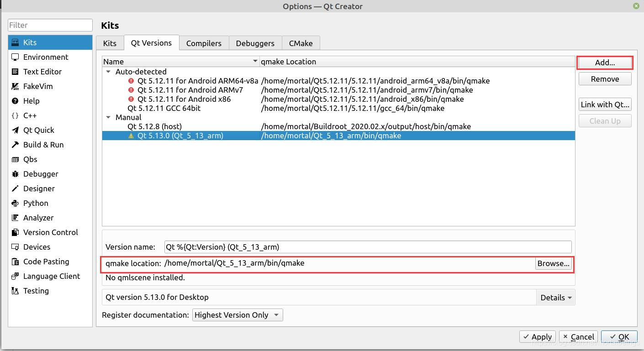Open the Language Client icon

pos(15,276)
